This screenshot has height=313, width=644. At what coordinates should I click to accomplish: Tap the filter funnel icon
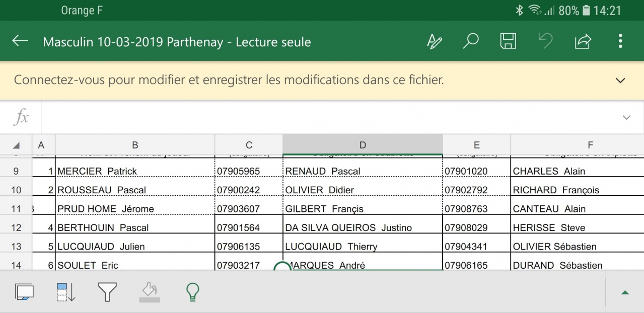coord(107,292)
